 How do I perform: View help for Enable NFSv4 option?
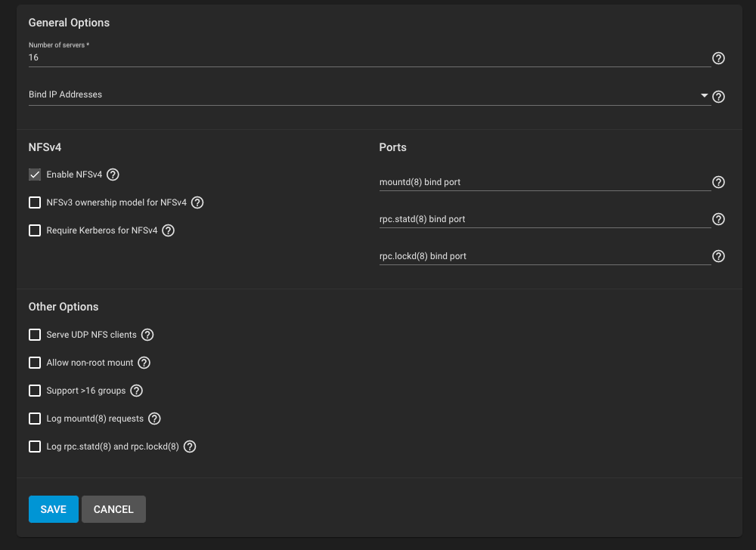(x=113, y=175)
